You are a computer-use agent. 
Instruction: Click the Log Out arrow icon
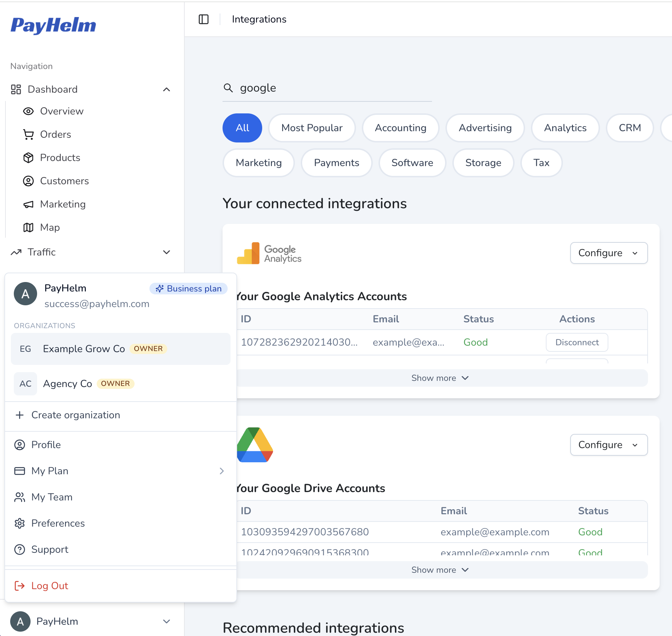click(20, 586)
